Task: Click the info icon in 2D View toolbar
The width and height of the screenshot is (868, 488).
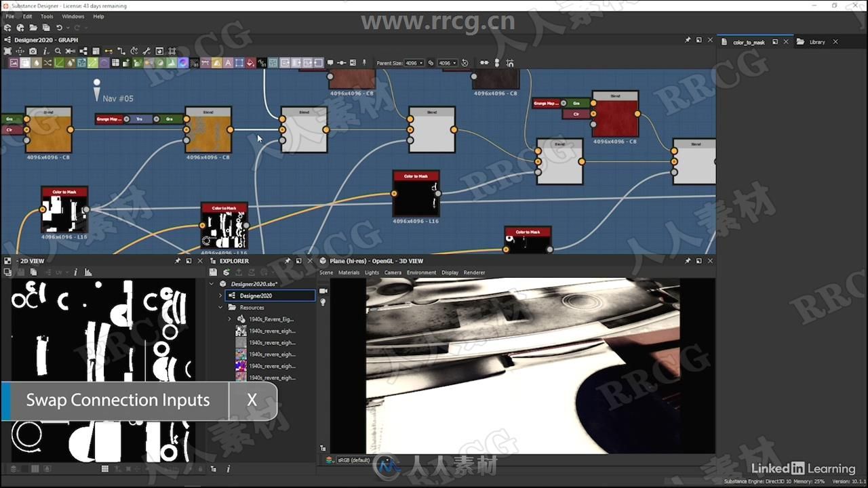Action: point(75,272)
